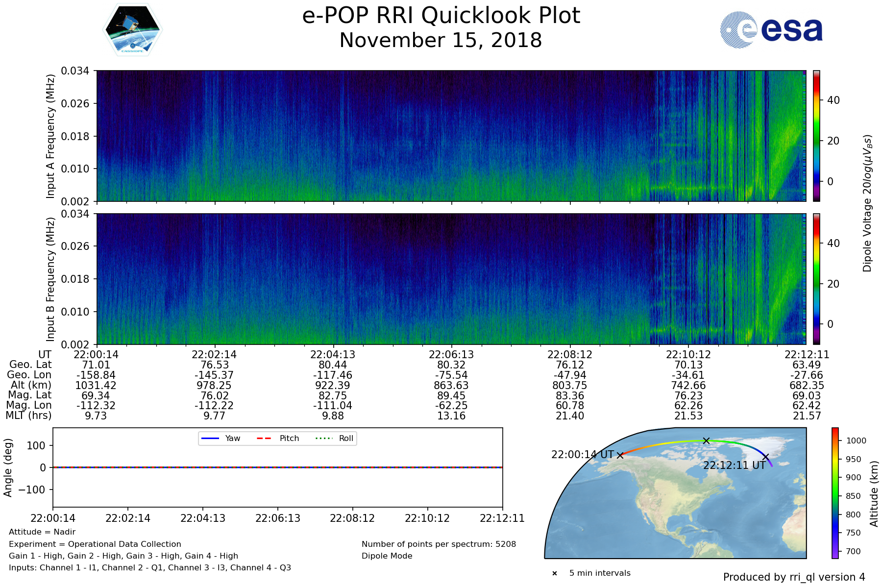Click the end X marker near 22:12:11 UT

765,457
